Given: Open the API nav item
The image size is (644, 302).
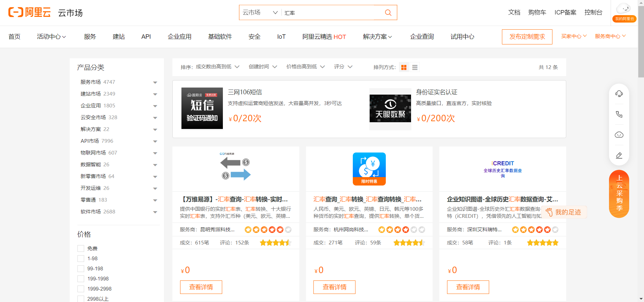Looking at the screenshot, I should (x=146, y=37).
